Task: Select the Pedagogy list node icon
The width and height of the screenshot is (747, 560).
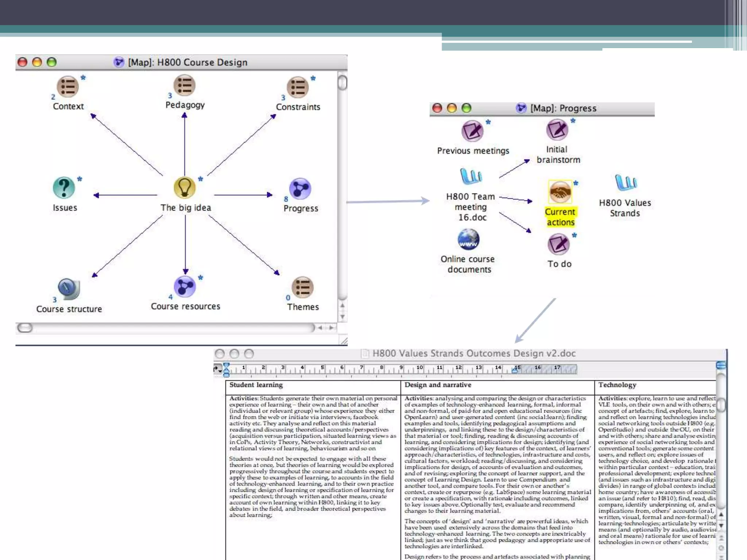Action: coord(185,85)
